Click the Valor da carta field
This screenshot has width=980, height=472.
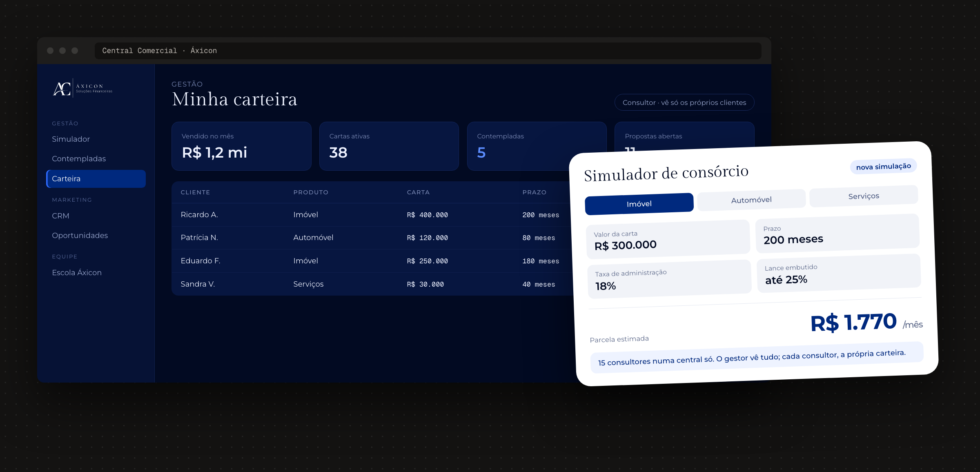(x=668, y=240)
